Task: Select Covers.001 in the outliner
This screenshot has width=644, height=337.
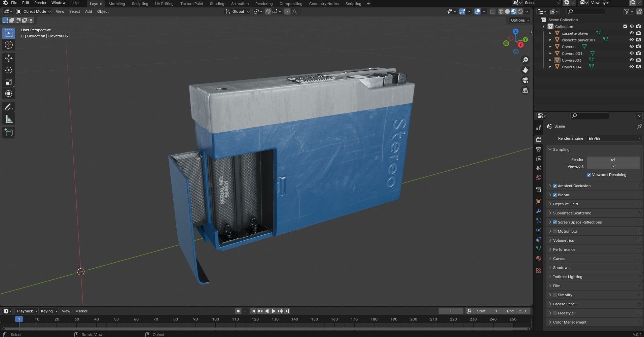Action: pos(572,53)
